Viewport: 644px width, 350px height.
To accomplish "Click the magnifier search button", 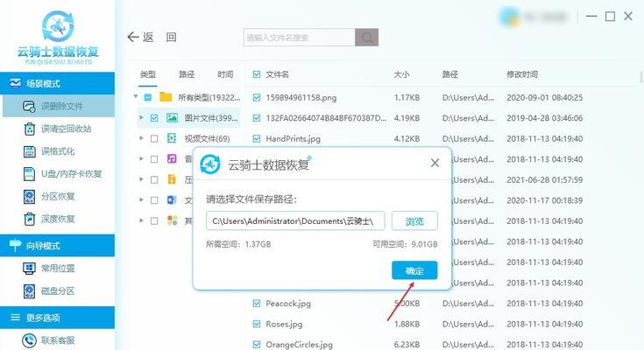I will [367, 38].
